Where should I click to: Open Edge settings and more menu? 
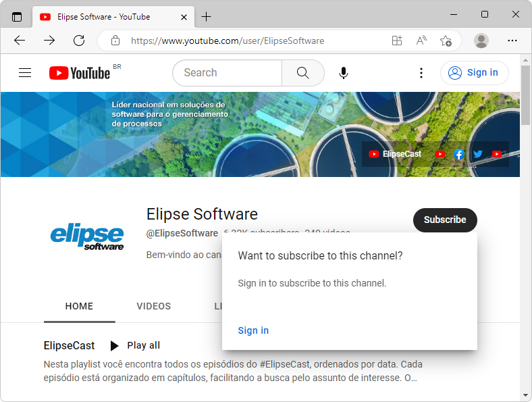pos(512,41)
